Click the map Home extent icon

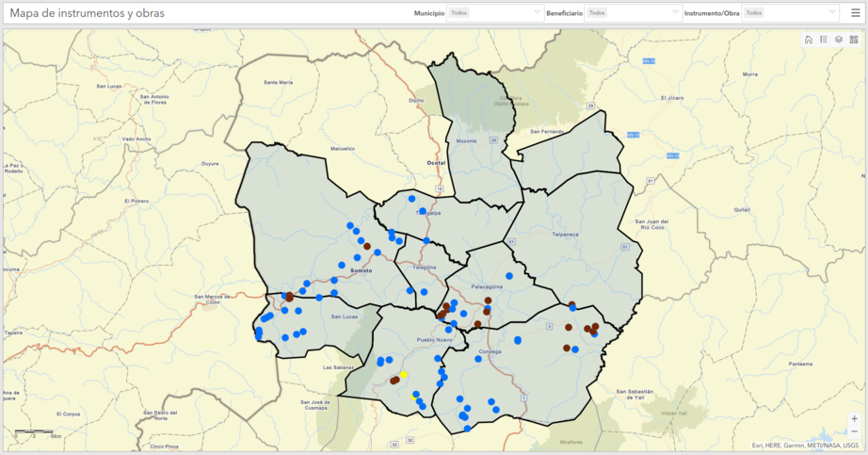click(x=809, y=40)
